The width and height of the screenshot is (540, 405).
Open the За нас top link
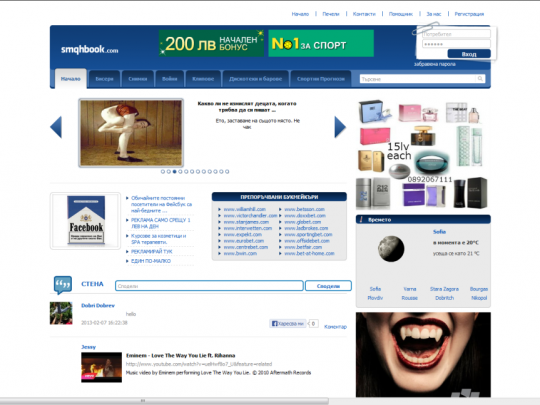434,14
